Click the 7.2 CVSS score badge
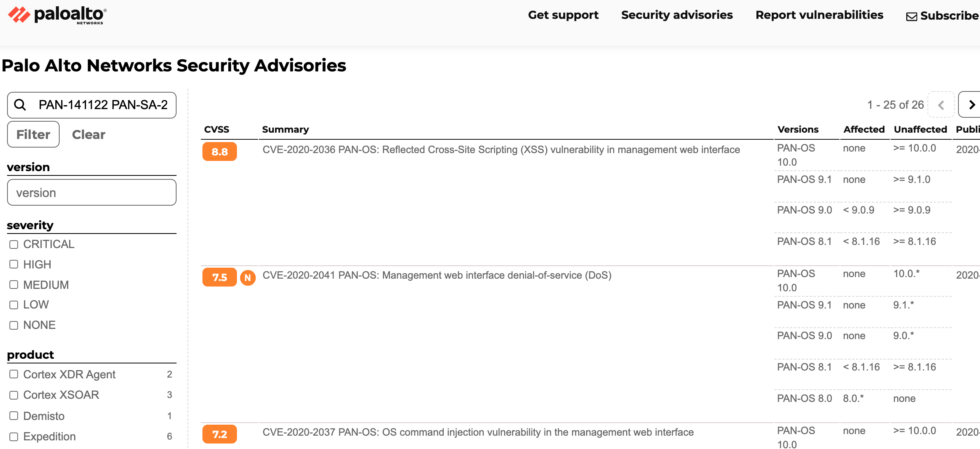 (x=219, y=434)
